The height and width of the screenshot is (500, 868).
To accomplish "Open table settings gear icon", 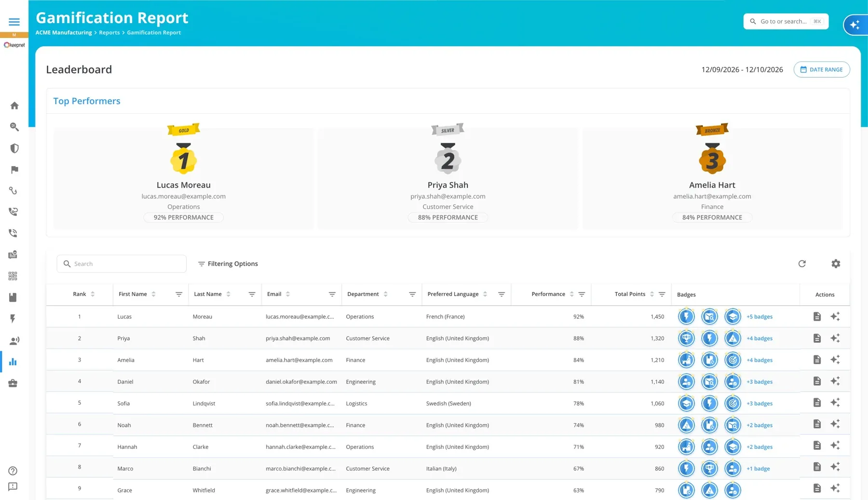I will pos(836,264).
